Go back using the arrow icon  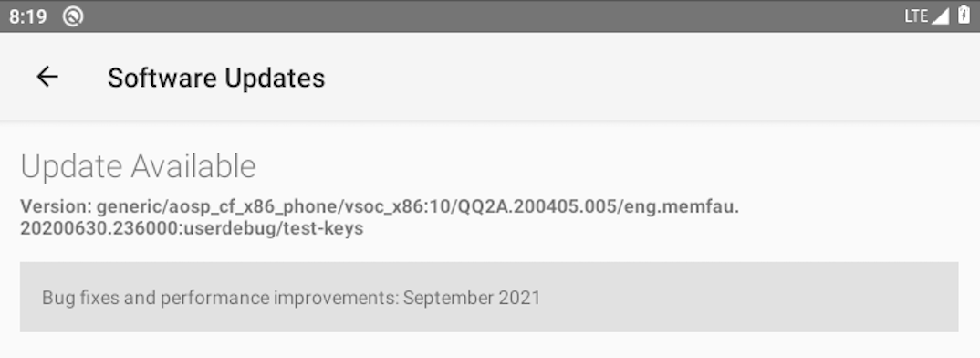47,77
